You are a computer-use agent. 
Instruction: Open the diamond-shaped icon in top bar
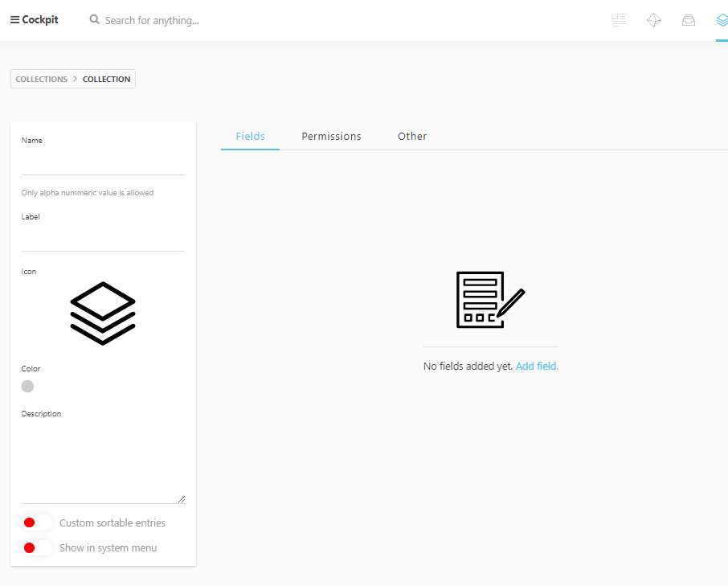[654, 20]
